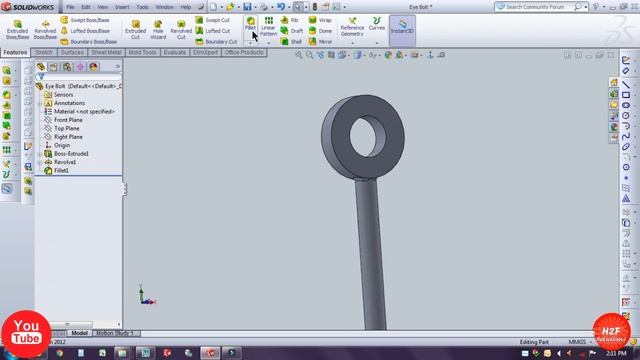This screenshot has height=360, width=640.
Task: Click Zoom to Fit in view toolbar
Action: pos(299,55)
